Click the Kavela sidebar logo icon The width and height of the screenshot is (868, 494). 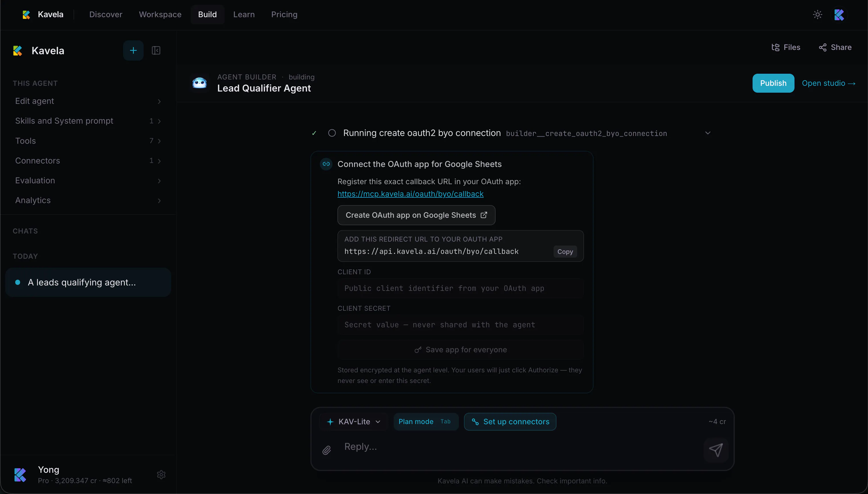pos(18,50)
